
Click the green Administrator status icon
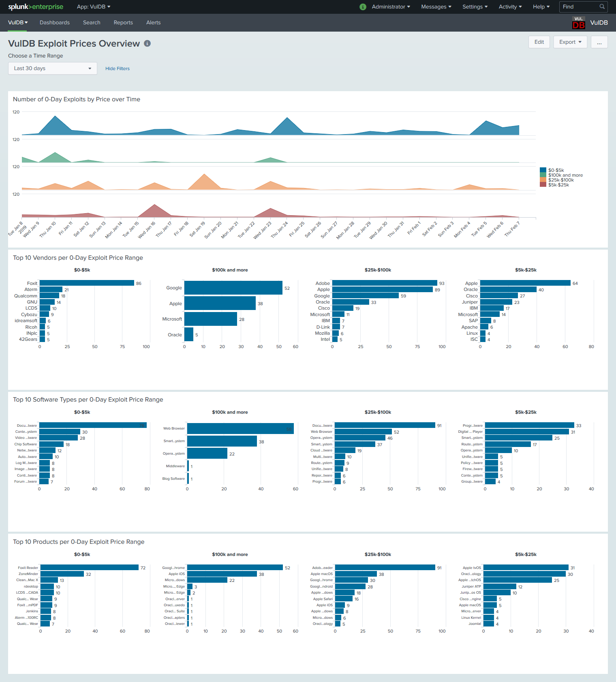click(x=363, y=7)
